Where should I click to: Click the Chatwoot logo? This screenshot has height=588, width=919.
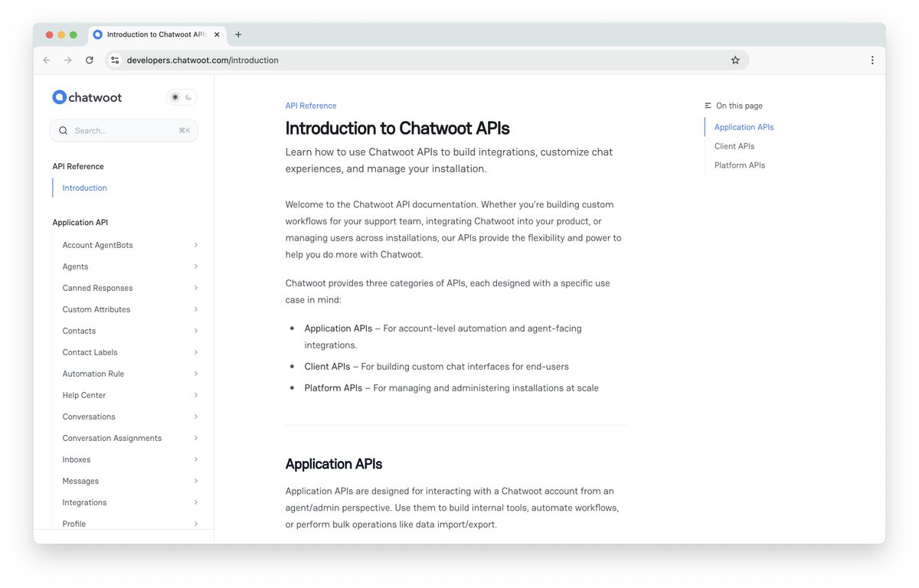click(87, 97)
